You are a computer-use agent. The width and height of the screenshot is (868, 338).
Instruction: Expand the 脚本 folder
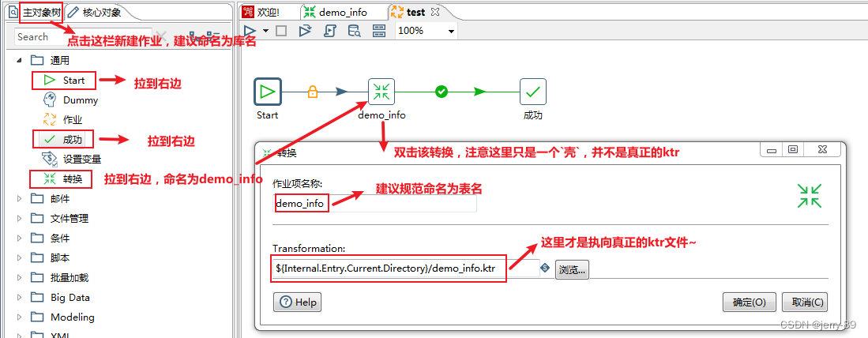click(20, 257)
